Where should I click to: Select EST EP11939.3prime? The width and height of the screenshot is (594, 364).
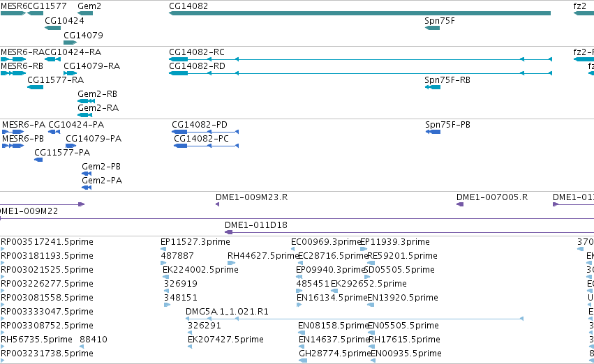pos(395,242)
